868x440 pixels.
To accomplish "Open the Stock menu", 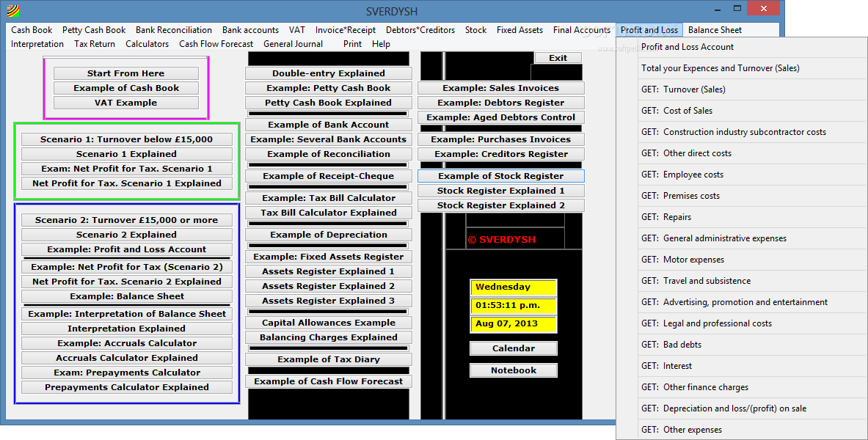I will [x=475, y=30].
